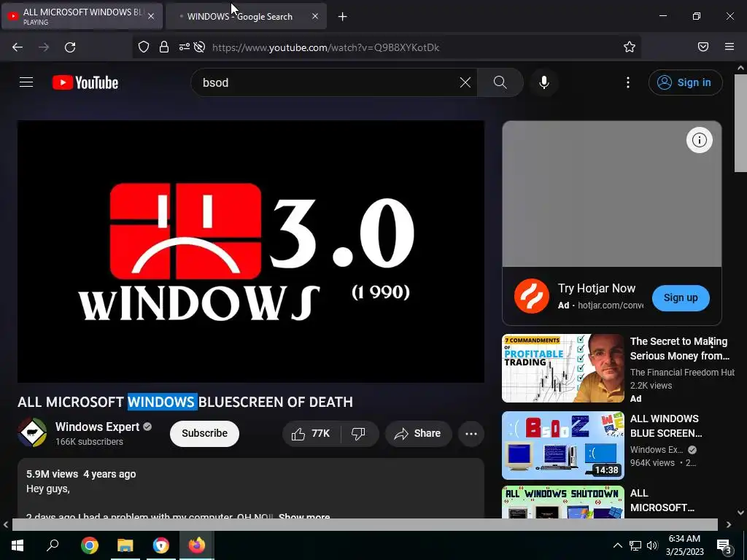The image size is (747, 560).
Task: Open the Try Hotjar Now ad title
Action: [597, 288]
